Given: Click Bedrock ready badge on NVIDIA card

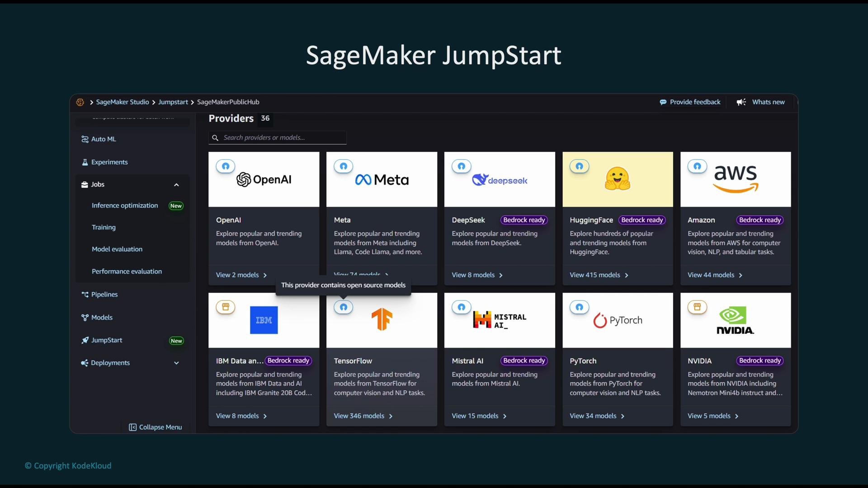Looking at the screenshot, I should tap(760, 361).
